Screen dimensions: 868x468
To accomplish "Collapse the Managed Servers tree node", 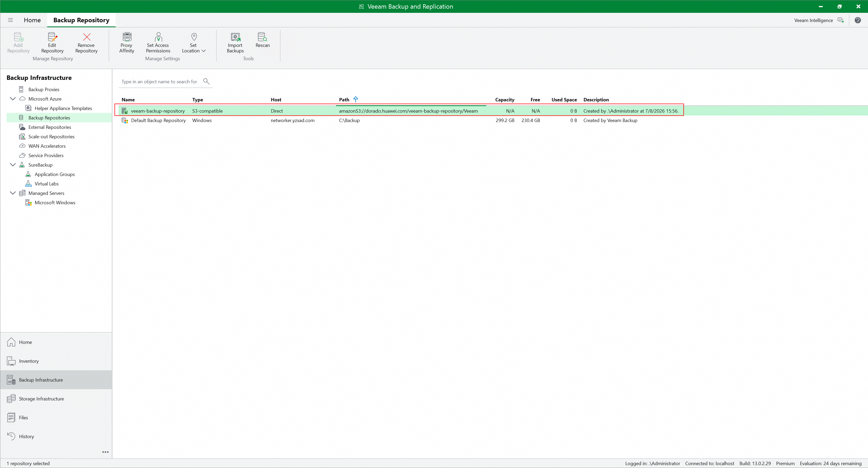I will point(13,193).
